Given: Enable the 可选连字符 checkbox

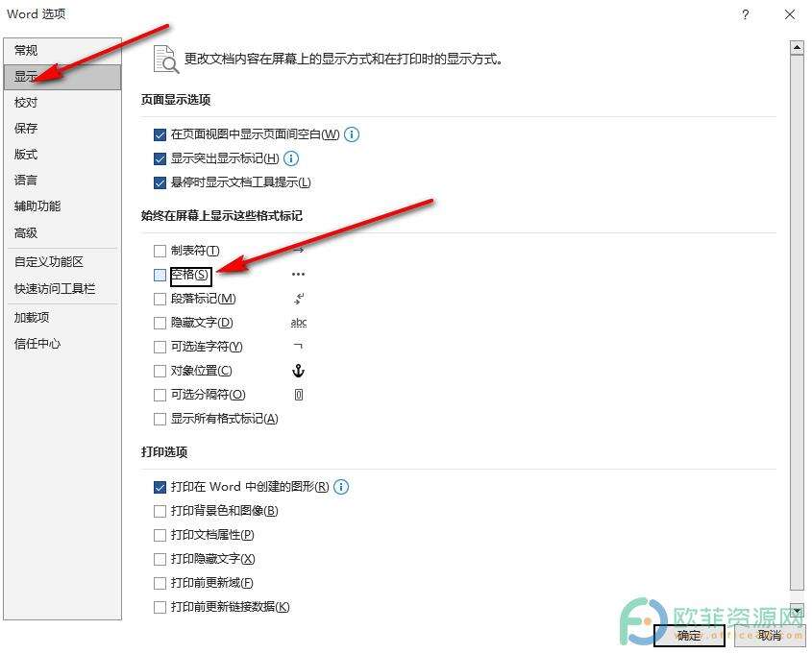Looking at the screenshot, I should (x=160, y=347).
